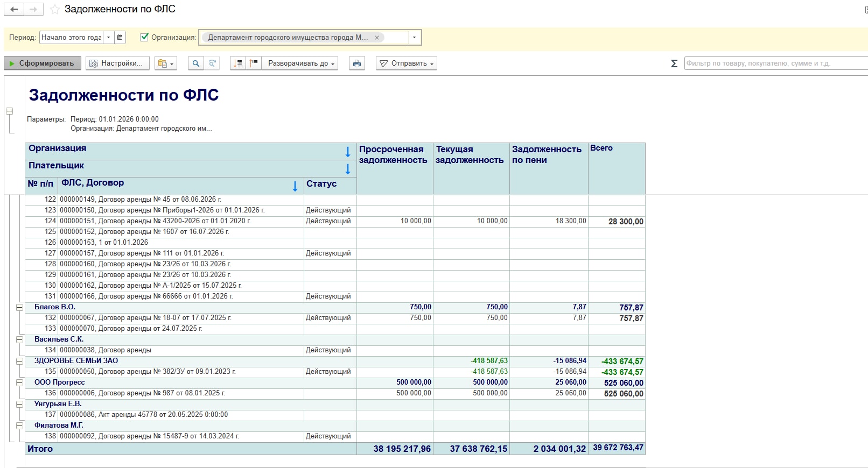Collapse the Васильев С.К. group
The height and width of the screenshot is (468, 868).
[x=19, y=340]
